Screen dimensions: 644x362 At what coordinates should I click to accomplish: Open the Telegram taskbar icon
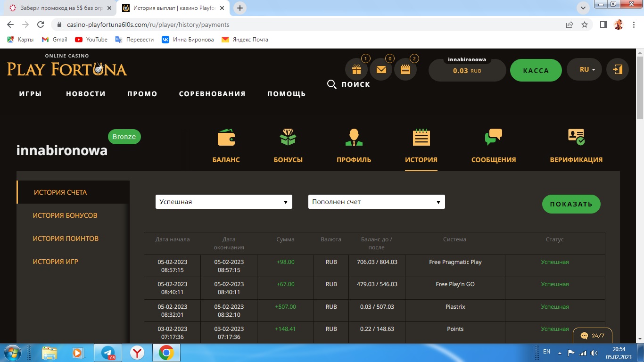click(x=107, y=353)
